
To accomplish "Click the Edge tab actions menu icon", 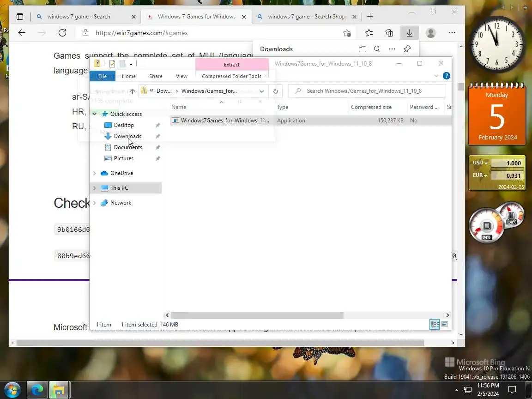I will (20, 17).
